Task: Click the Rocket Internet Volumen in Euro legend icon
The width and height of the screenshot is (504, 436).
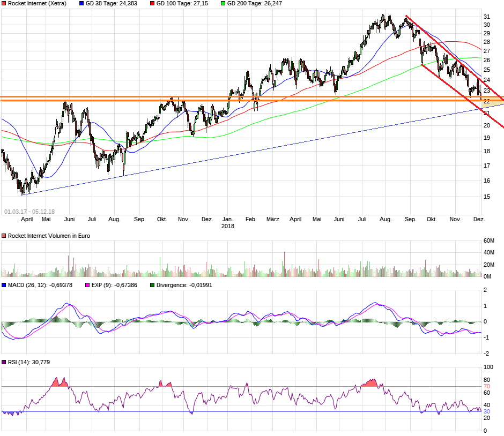Action: pos(4,235)
